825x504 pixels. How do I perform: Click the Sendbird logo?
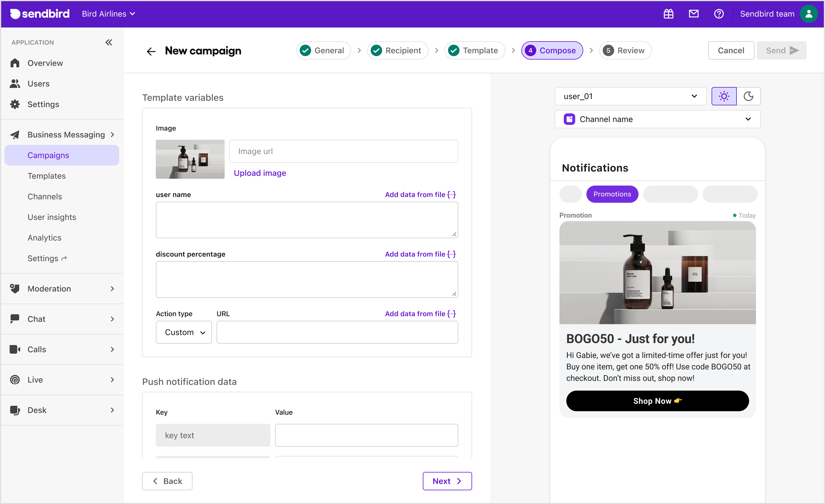(40, 14)
